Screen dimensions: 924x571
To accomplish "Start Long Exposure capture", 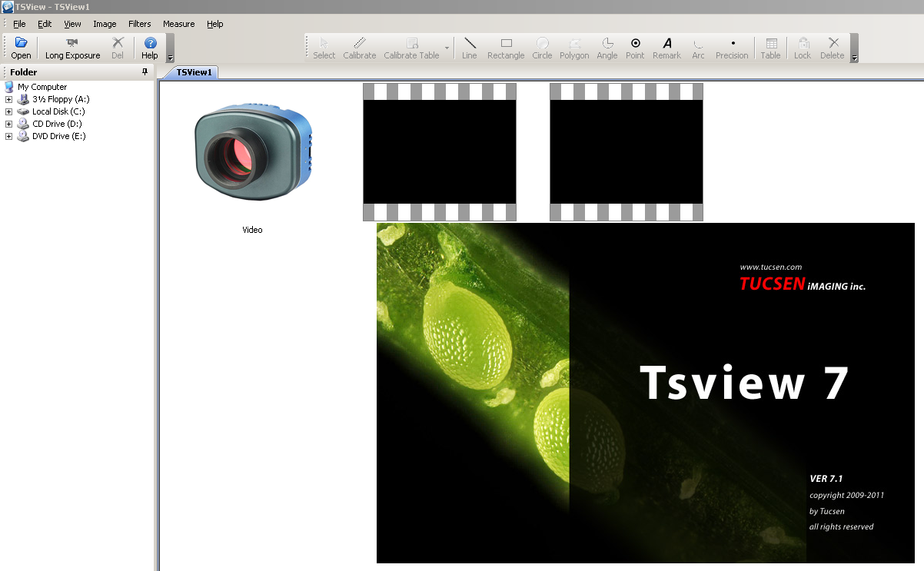I will coord(72,48).
